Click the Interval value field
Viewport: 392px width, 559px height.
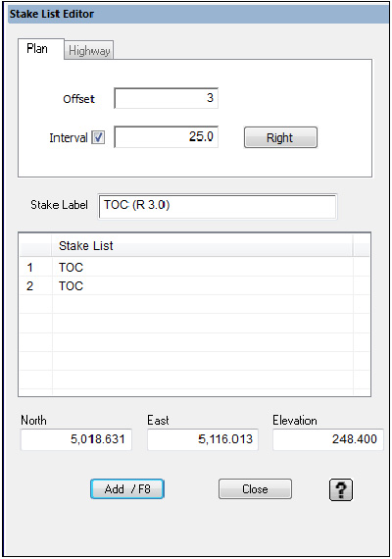click(x=166, y=136)
